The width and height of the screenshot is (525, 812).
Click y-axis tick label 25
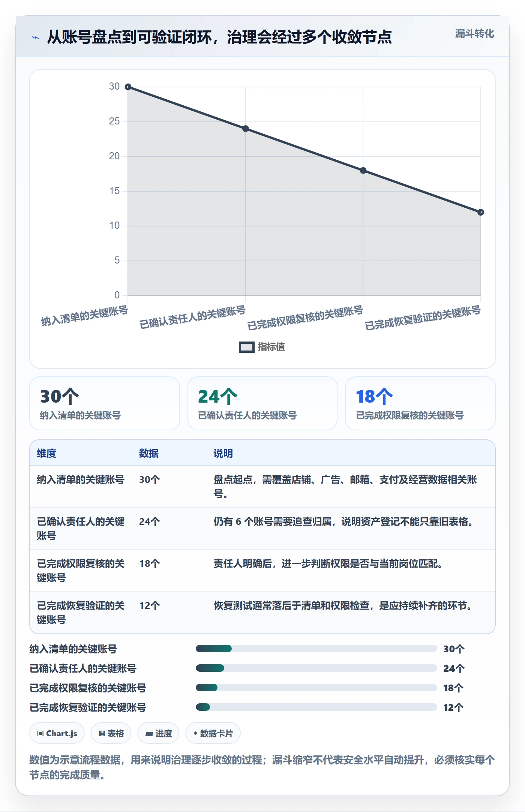pyautogui.click(x=114, y=121)
